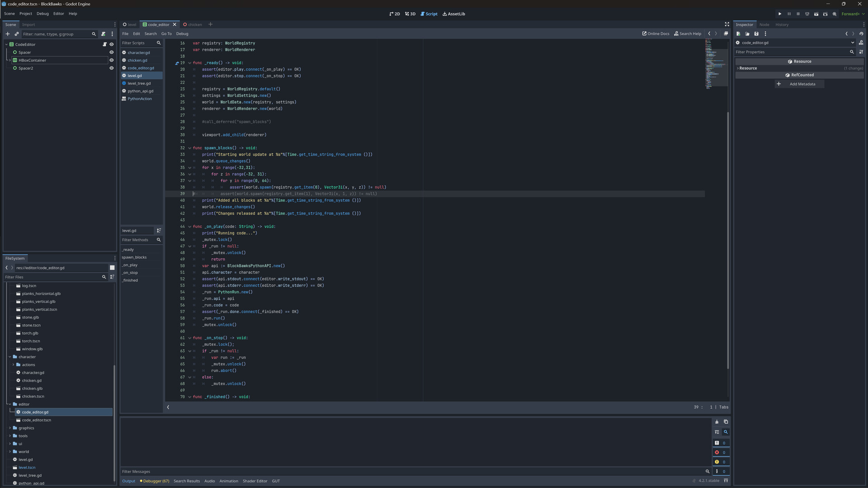
Task: Instantiate a child scene via the link icon
Action: tap(17, 33)
